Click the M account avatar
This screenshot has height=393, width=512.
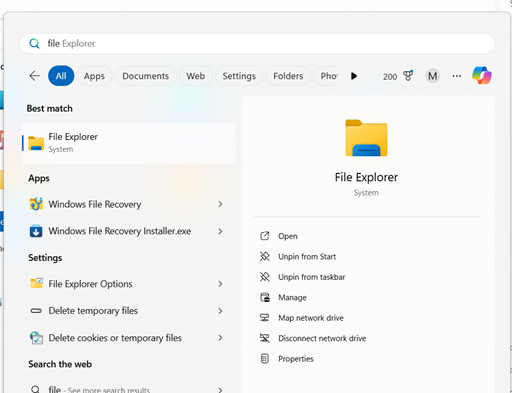coord(432,76)
